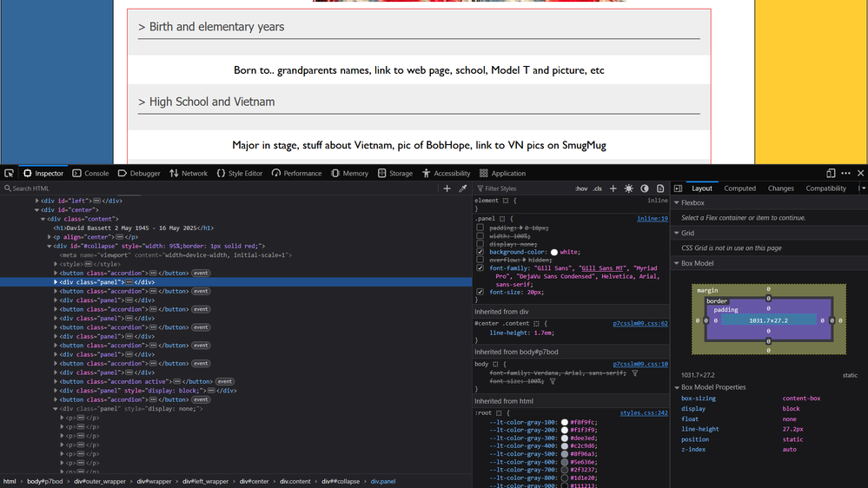
Task: Click the eyedropper color picker icon
Action: click(463, 188)
